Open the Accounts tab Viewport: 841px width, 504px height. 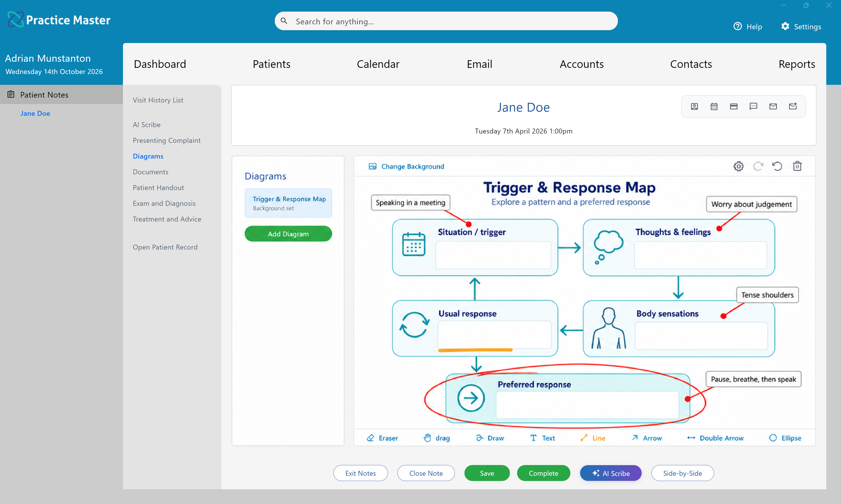click(x=582, y=64)
